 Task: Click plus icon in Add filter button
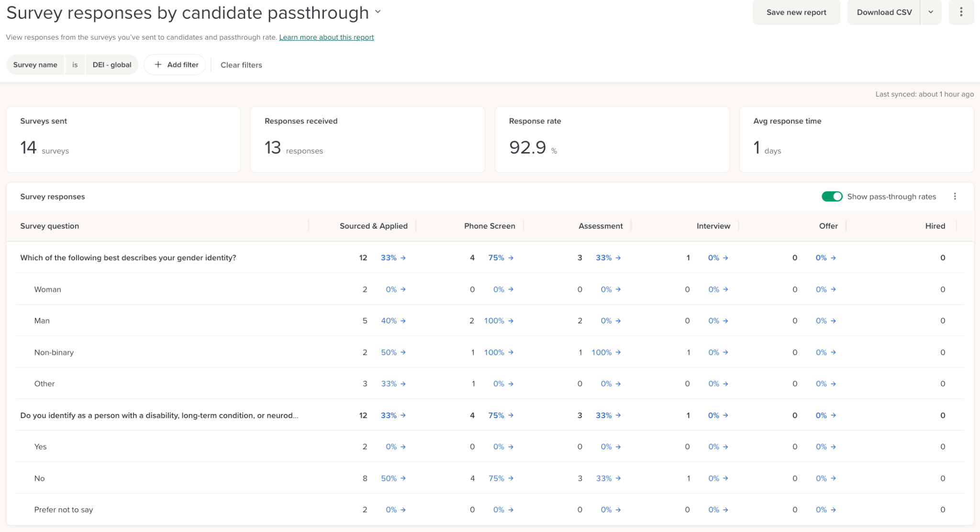point(158,65)
